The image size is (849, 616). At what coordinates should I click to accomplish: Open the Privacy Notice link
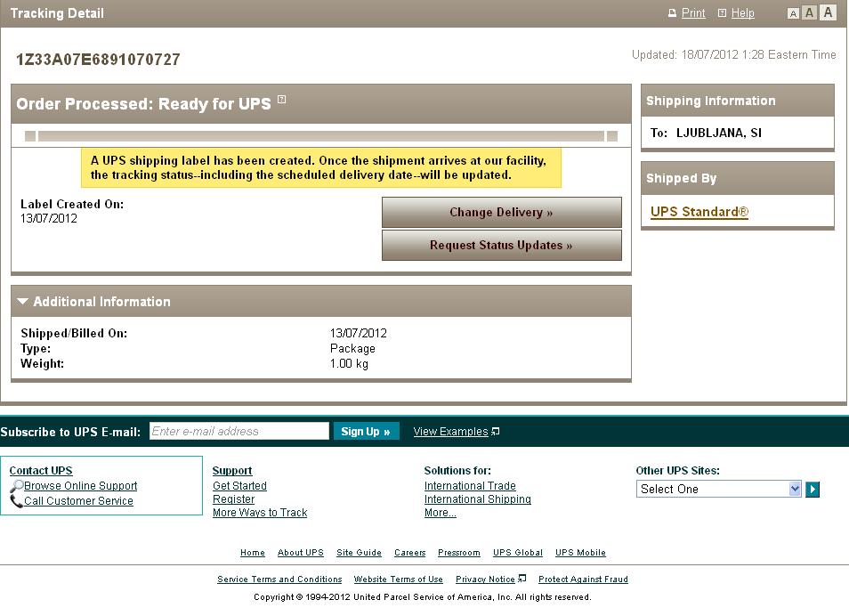tap(485, 579)
